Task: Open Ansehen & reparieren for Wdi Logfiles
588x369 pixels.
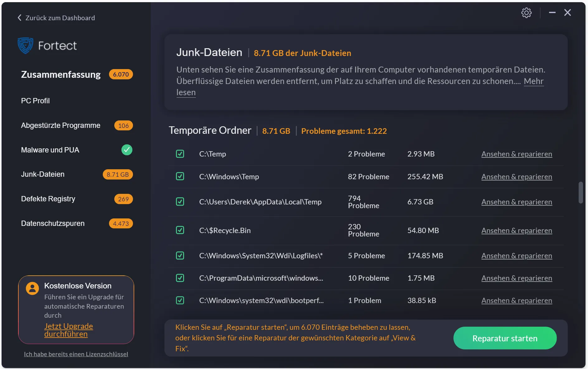Action: 516,256
